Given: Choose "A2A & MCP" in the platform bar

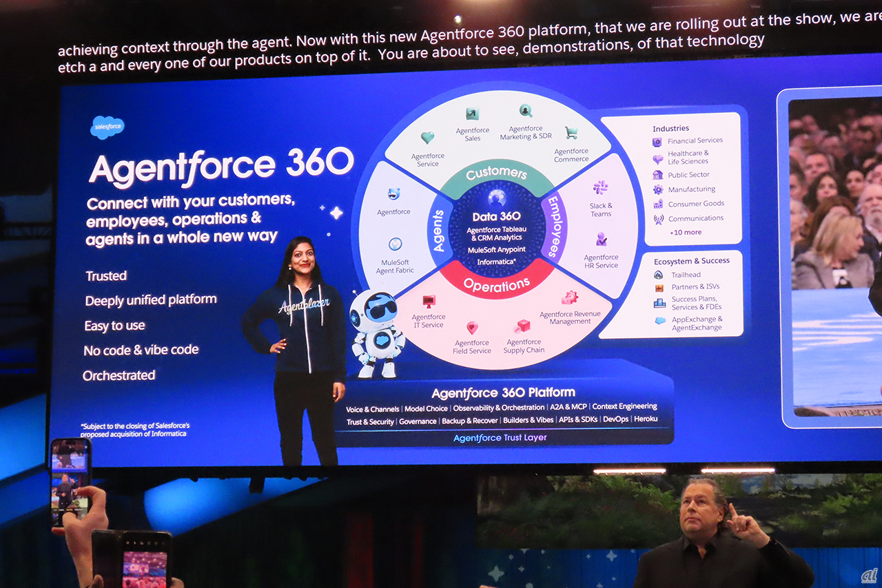Looking at the screenshot, I should tap(568, 408).
